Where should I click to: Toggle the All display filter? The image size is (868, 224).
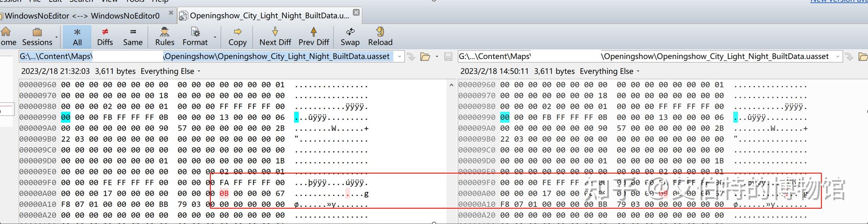coord(77,37)
